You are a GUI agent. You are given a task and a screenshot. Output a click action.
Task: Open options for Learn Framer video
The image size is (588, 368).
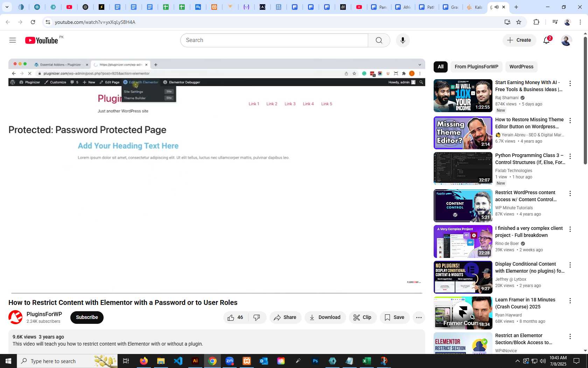(x=570, y=301)
